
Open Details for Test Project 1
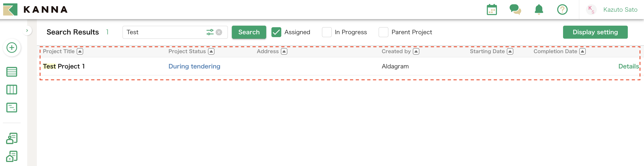pos(628,66)
